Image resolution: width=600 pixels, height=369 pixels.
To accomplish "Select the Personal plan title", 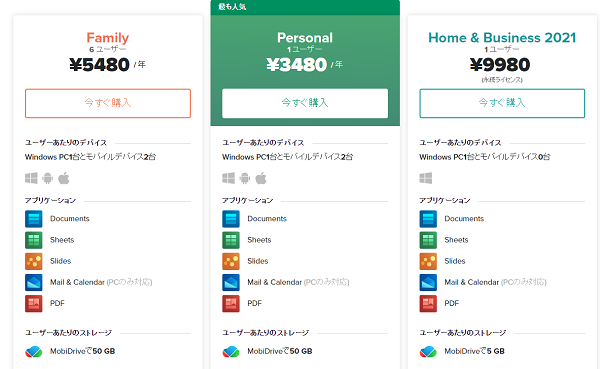I will [305, 38].
